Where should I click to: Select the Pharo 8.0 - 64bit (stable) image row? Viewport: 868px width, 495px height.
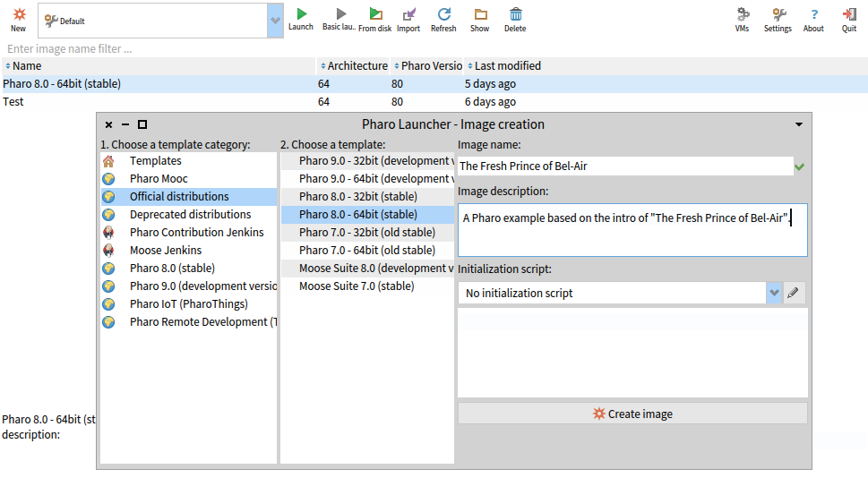pos(434,84)
